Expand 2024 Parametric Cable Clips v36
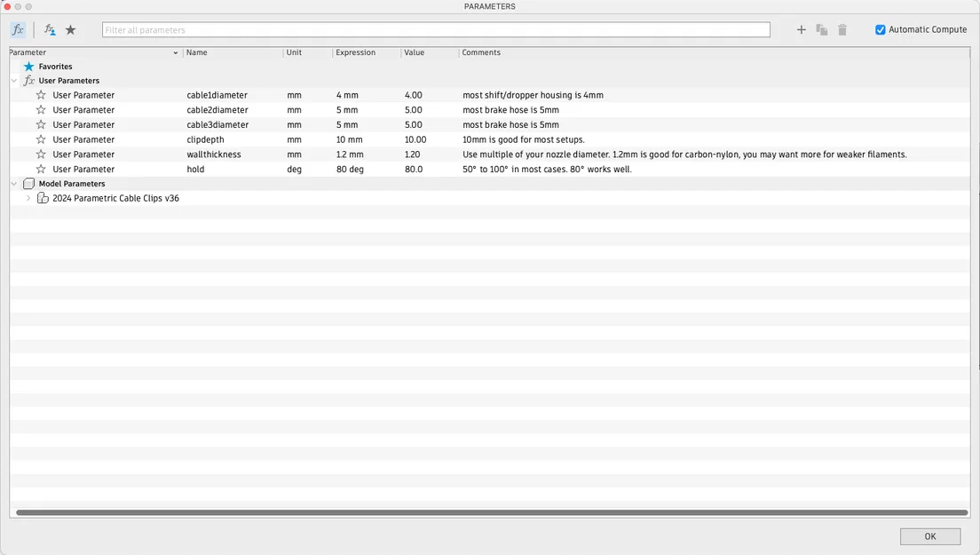Screen dimensions: 980x555 click(x=28, y=198)
